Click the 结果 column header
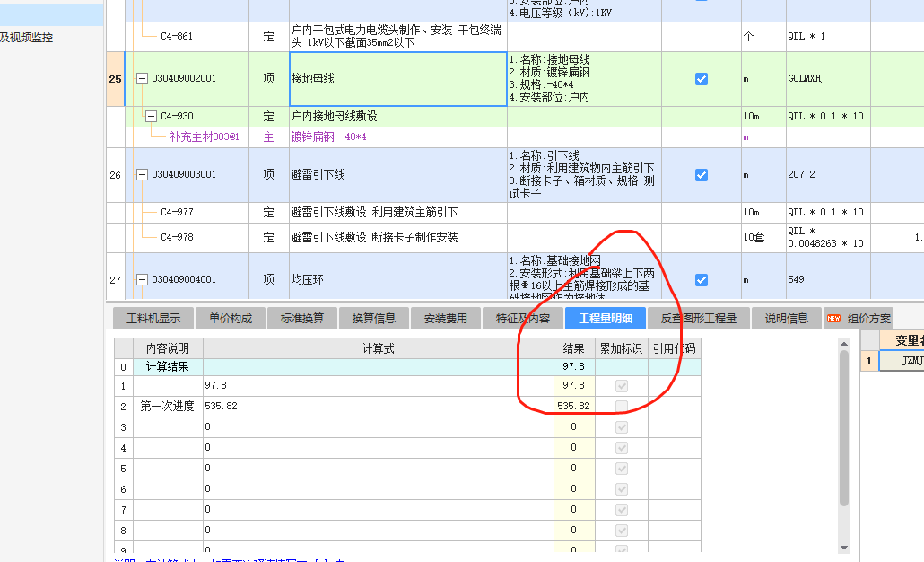The image size is (924, 562). tap(574, 348)
